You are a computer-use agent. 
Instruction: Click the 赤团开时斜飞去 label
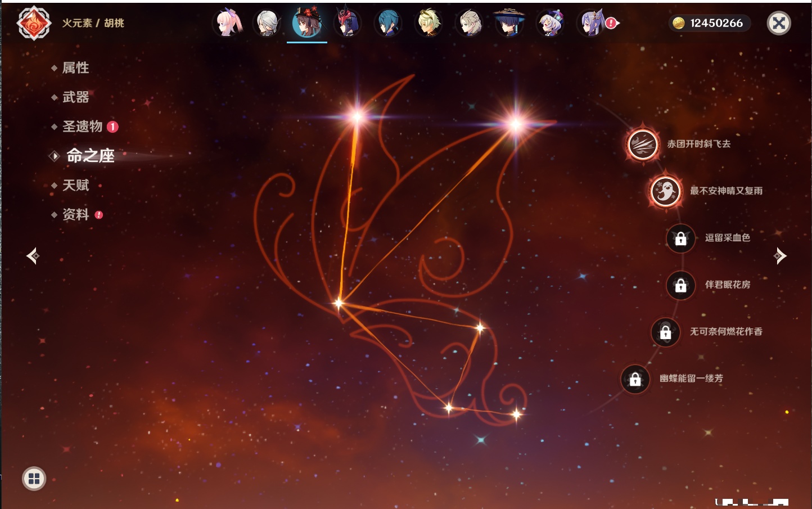click(698, 144)
